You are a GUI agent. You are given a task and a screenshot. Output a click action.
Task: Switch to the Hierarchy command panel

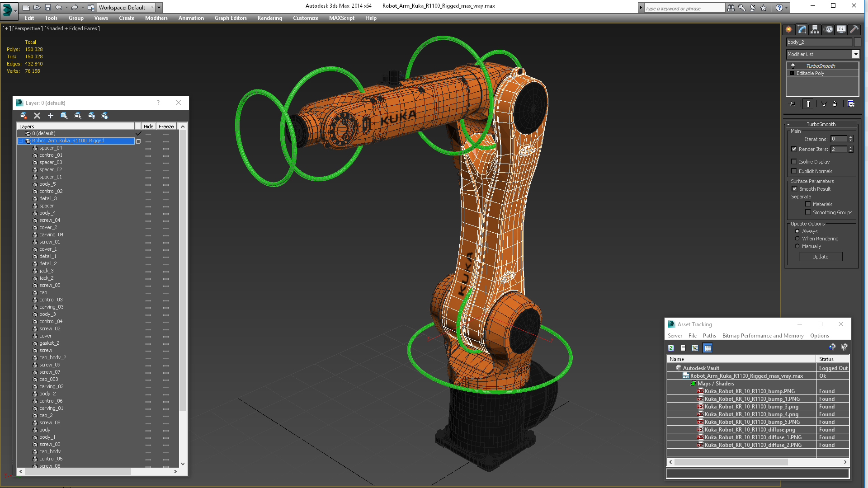pos(815,29)
